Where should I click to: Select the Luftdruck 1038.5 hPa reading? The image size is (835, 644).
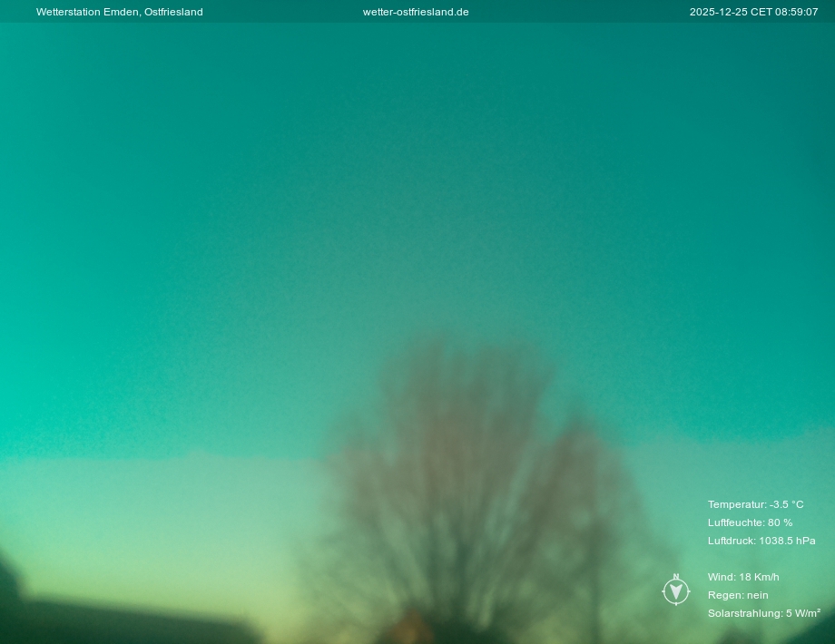pos(761,541)
